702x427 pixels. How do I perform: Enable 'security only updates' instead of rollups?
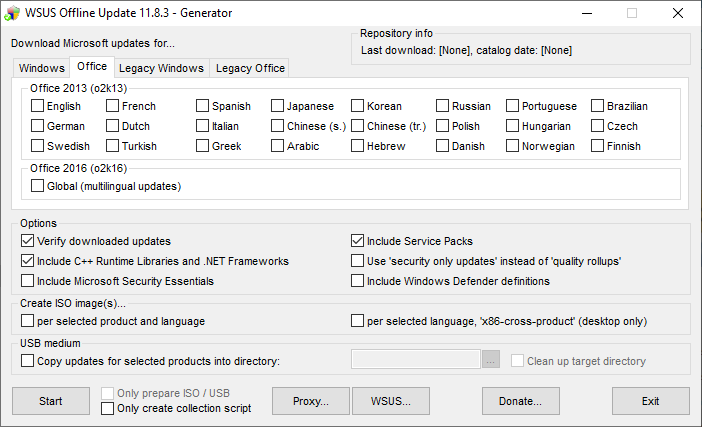tap(357, 261)
